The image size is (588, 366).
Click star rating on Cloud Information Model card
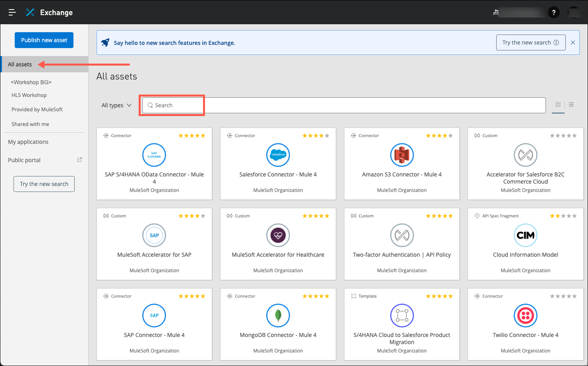[563, 216]
